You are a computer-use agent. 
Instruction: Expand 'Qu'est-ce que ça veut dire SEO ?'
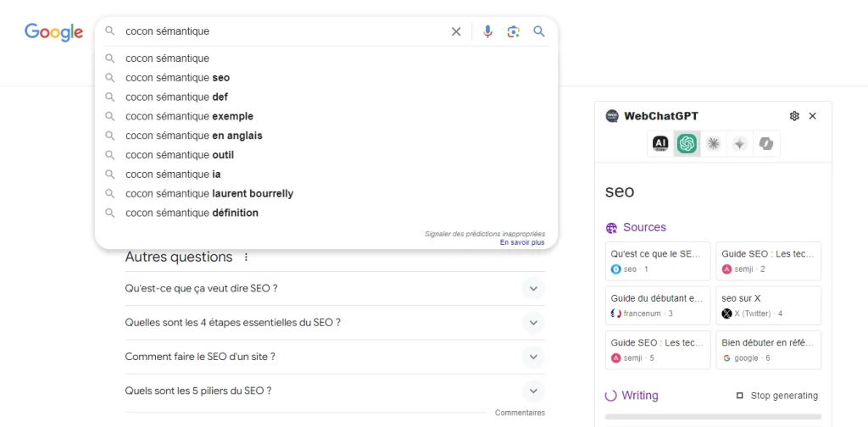point(335,289)
